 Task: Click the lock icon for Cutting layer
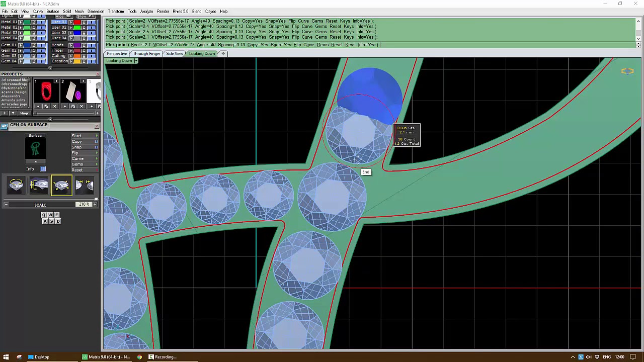pos(84,56)
